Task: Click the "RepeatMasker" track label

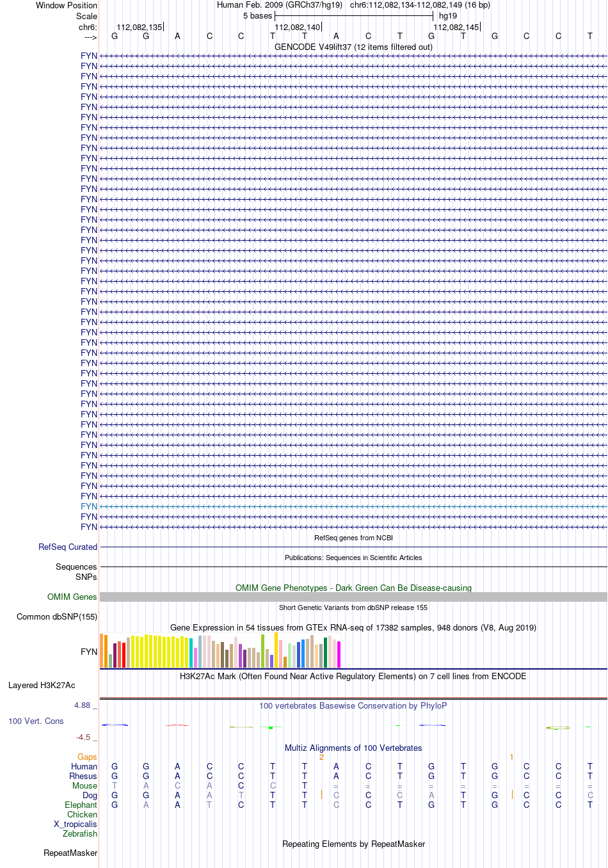Action: coord(70,853)
